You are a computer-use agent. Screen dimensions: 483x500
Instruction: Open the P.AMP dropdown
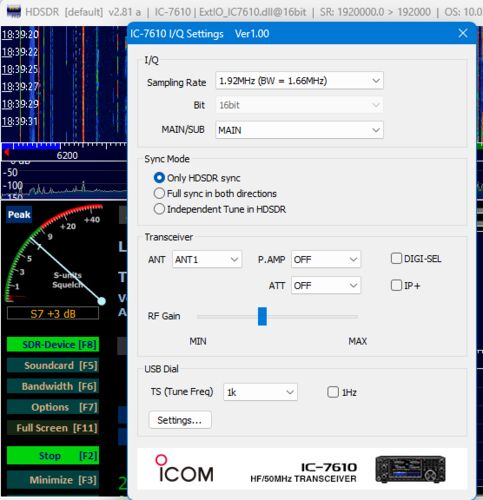[325, 259]
